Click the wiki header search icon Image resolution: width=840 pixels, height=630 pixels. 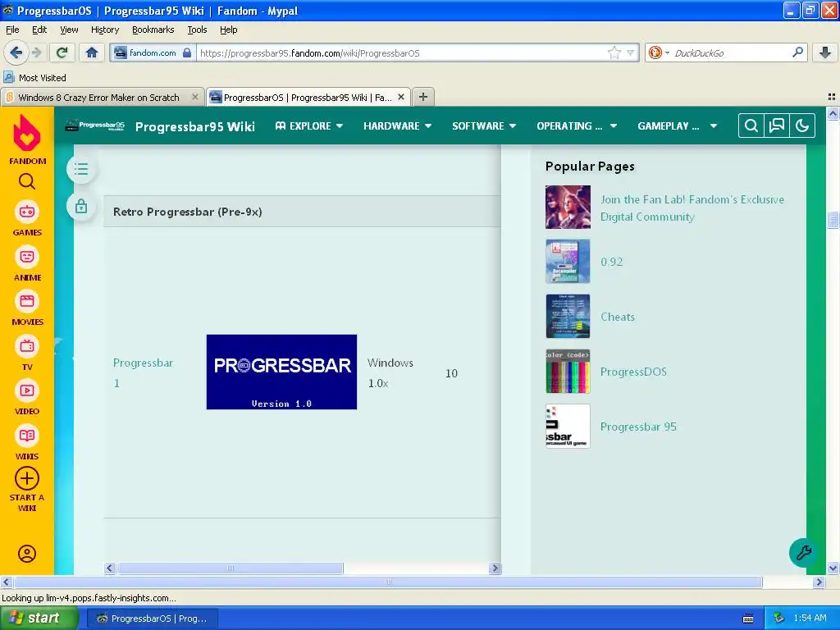tap(751, 126)
